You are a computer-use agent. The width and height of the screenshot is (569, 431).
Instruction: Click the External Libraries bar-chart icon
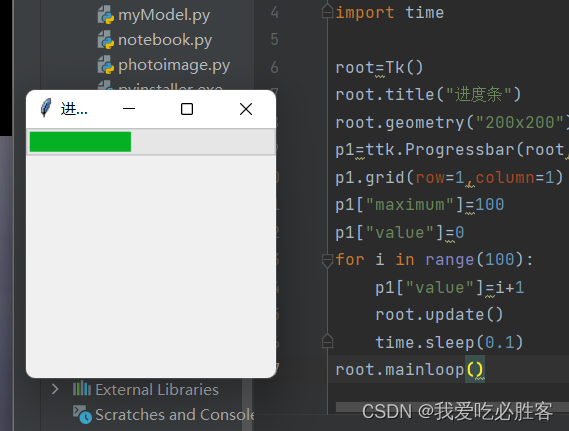click(82, 389)
